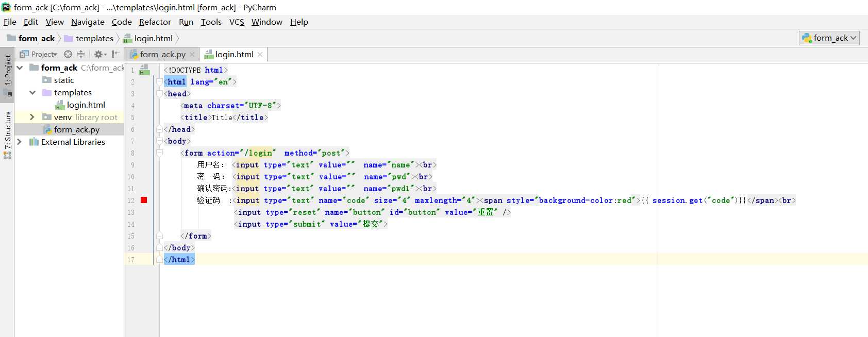Click line number 13 in the gutter

(131, 212)
